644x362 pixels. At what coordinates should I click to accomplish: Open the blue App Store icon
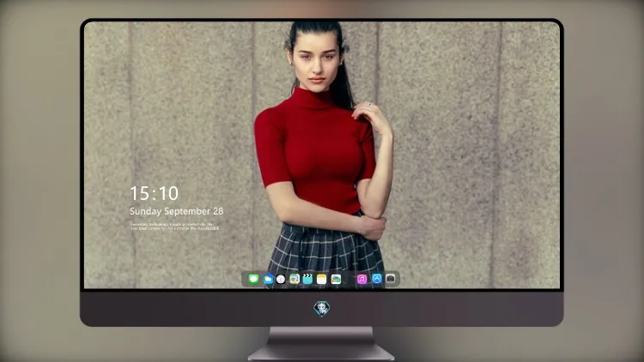[x=377, y=279]
